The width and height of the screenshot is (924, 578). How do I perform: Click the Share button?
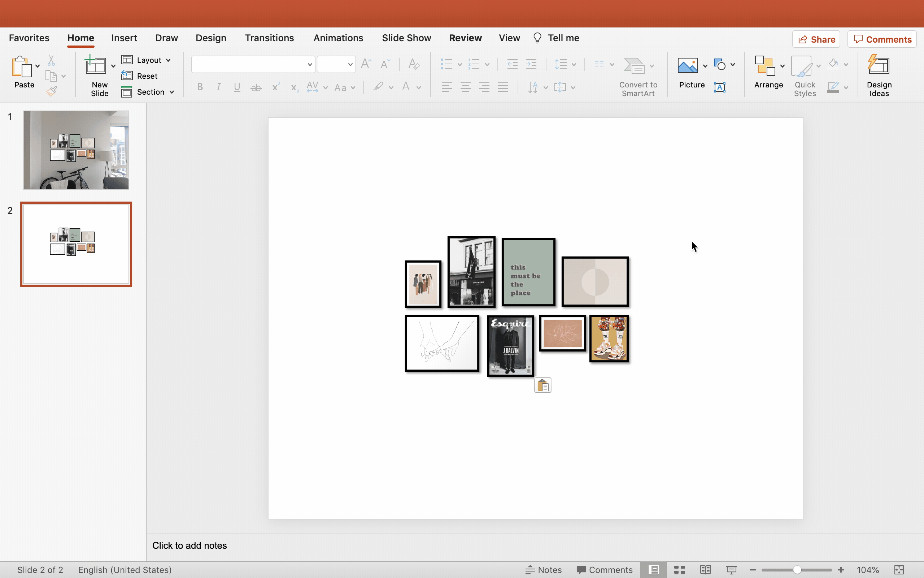coord(816,39)
